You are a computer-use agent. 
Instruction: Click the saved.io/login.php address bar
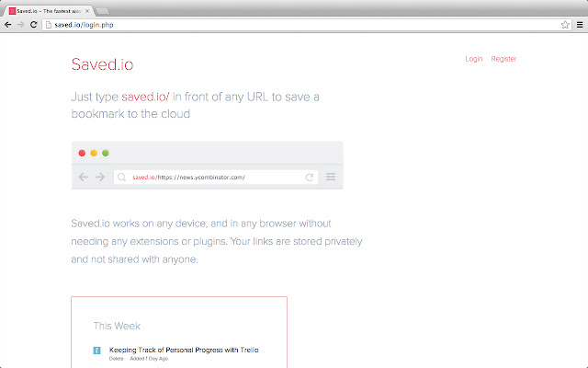(x=306, y=25)
